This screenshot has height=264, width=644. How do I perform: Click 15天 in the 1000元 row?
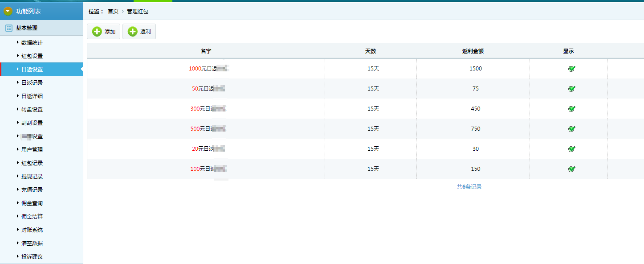tap(373, 69)
